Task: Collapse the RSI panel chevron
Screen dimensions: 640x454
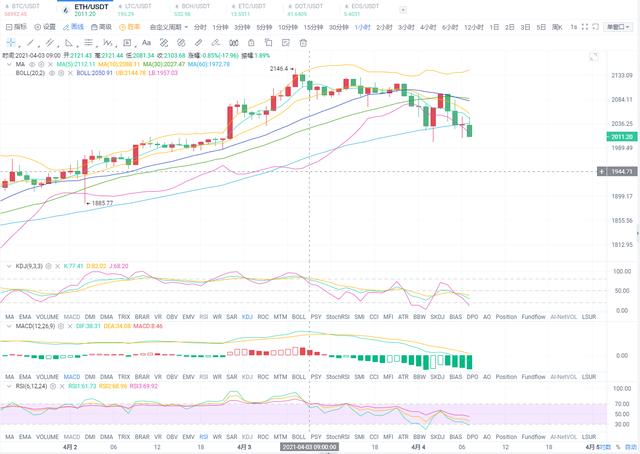Action: [x=9, y=386]
